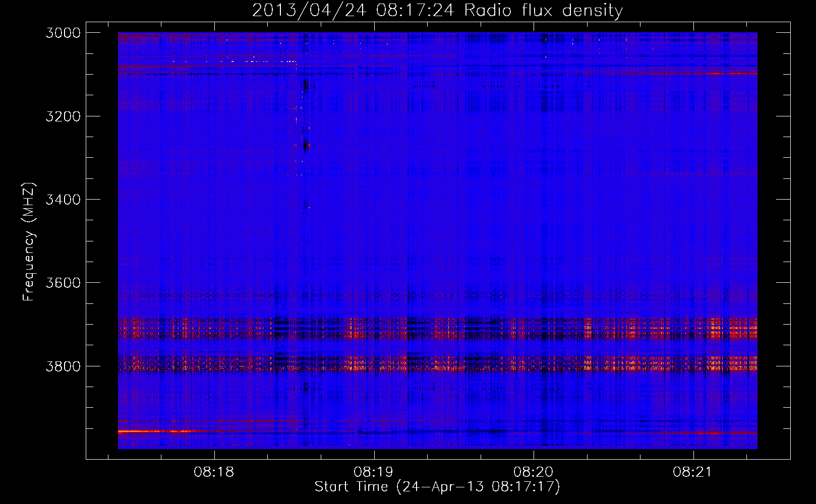This screenshot has height=504, width=816.
Task: Click the 08:20 time tick label
Action: pos(533,472)
